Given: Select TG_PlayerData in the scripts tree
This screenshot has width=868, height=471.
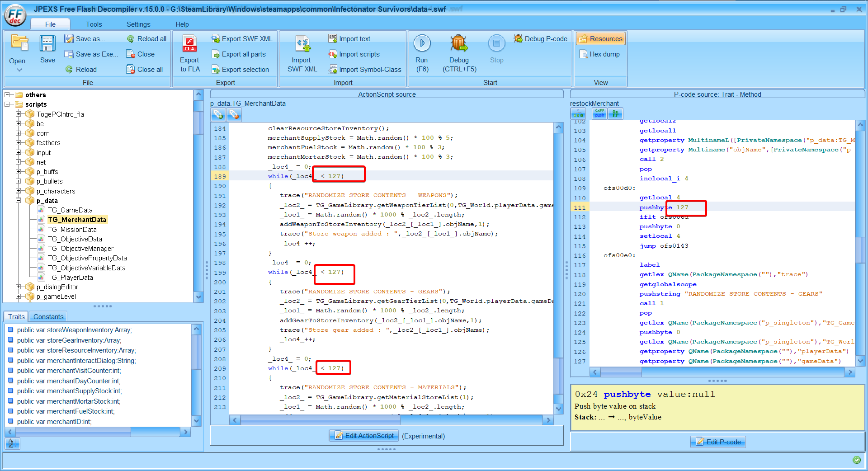Looking at the screenshot, I should click(71, 278).
